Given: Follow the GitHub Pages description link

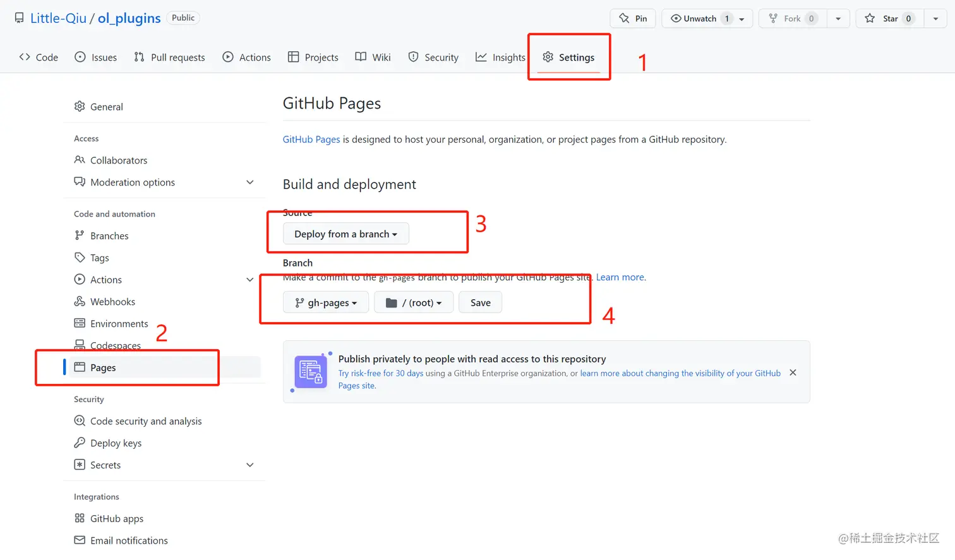Looking at the screenshot, I should click(x=311, y=139).
